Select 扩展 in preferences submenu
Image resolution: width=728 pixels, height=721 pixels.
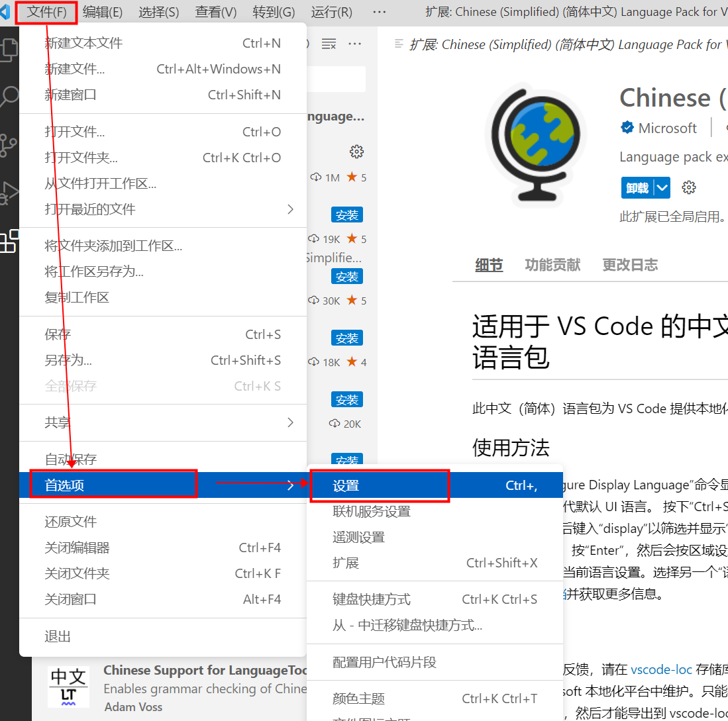click(435, 563)
